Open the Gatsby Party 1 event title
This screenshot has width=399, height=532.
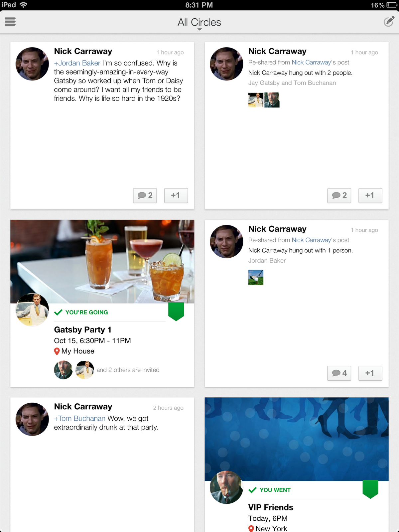tap(83, 330)
